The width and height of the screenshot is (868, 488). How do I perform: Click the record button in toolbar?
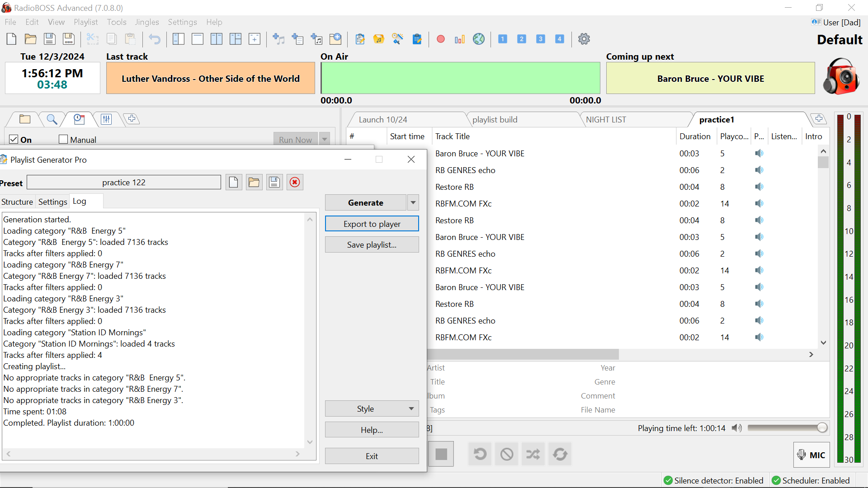click(441, 38)
